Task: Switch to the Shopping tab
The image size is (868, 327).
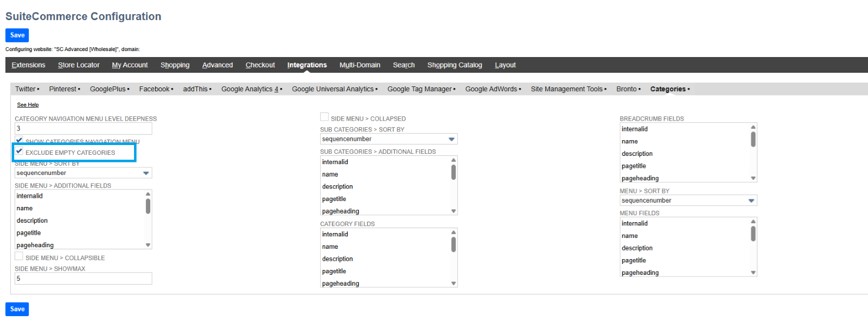Action: click(x=175, y=65)
